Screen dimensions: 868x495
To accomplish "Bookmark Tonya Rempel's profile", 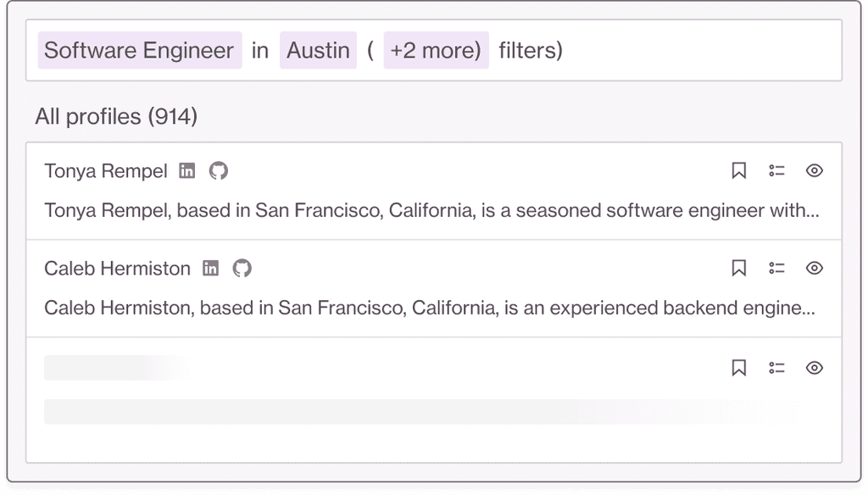I will (738, 171).
